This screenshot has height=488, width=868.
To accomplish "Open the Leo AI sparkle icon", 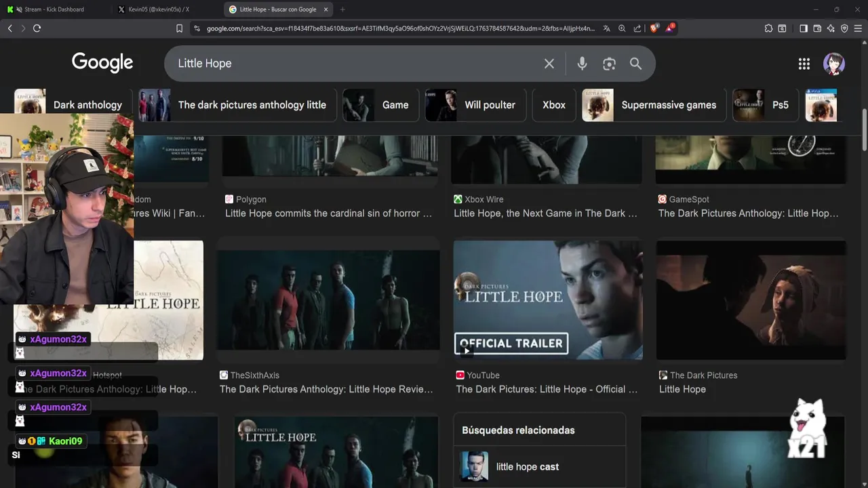I will pos(831,28).
